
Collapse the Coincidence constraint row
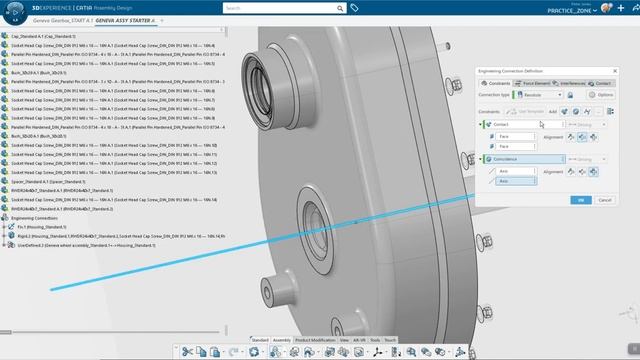pos(480,159)
